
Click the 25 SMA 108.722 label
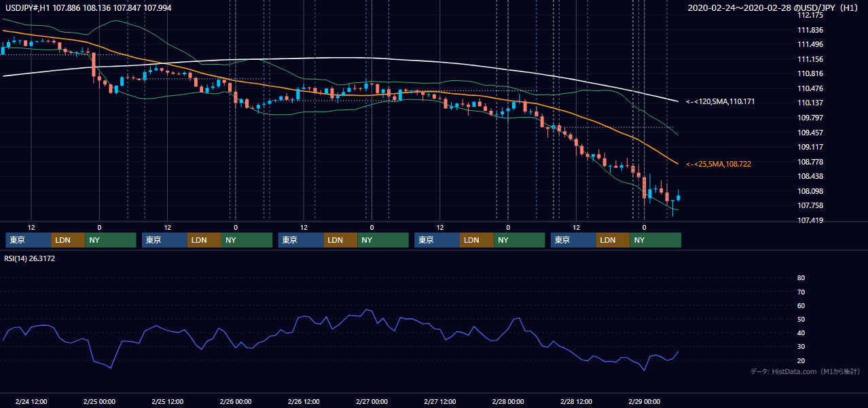(719, 164)
